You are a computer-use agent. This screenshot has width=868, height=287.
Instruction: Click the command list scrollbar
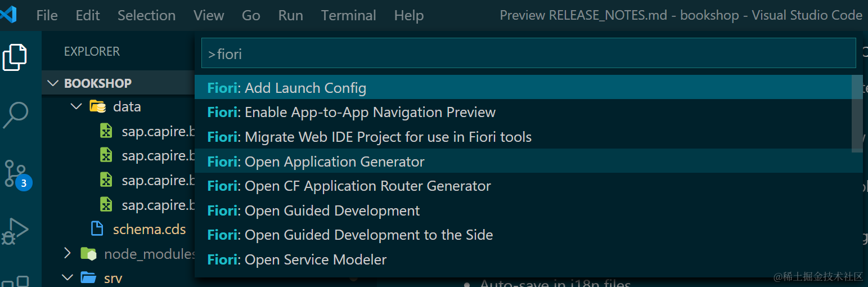[x=857, y=114]
